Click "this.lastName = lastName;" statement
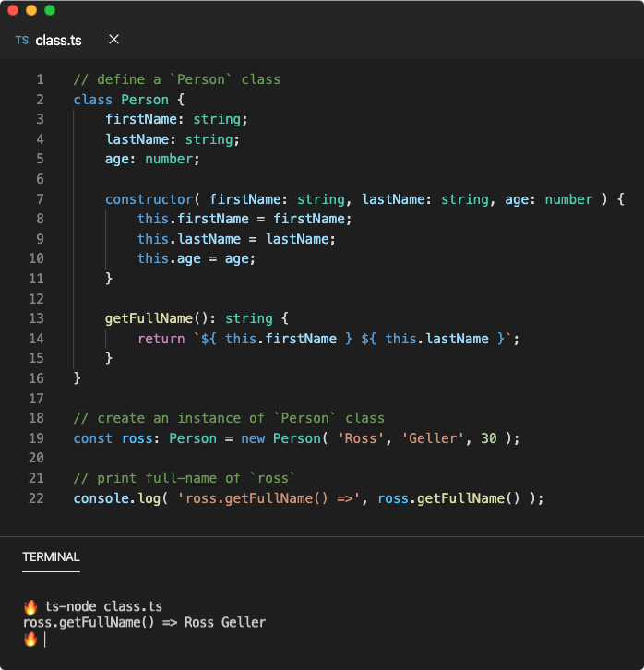The height and width of the screenshot is (670, 644). (x=236, y=239)
